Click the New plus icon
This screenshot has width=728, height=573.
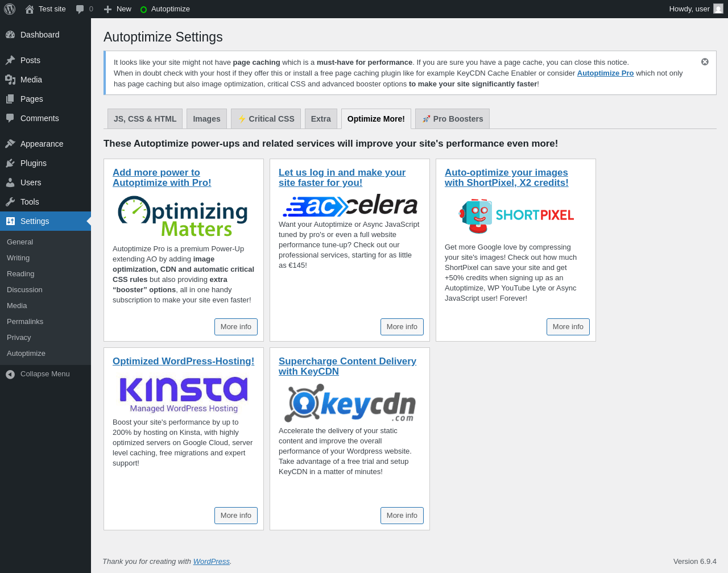click(107, 9)
